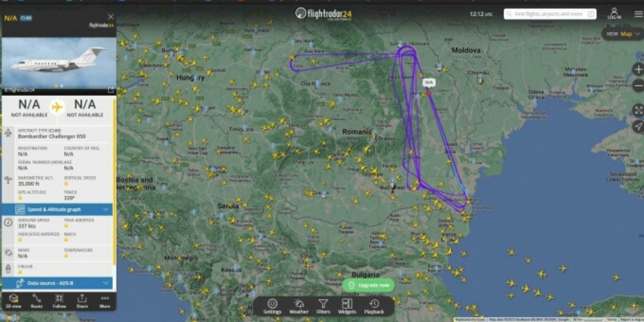Click the Log In account button
The width and height of the screenshot is (644, 322).
[x=614, y=14]
